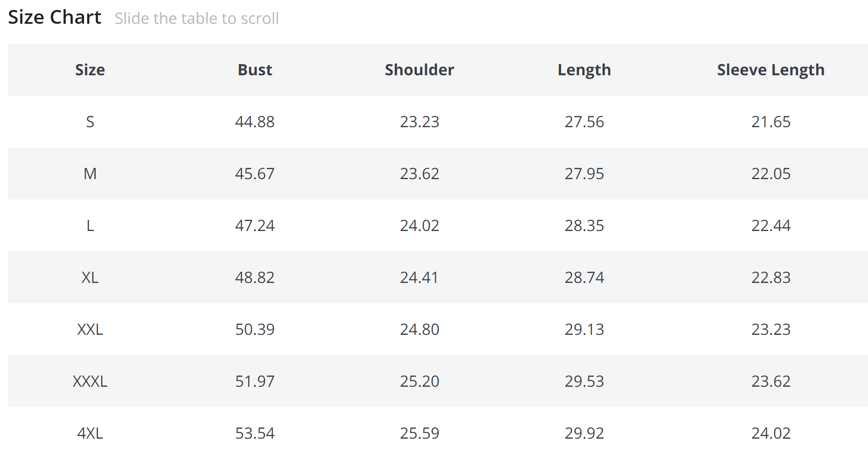This screenshot has height=459, width=868.
Task: Click the Bust column header
Action: point(255,70)
